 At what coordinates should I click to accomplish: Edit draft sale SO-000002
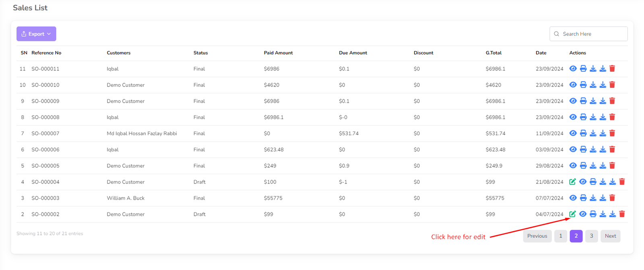click(572, 214)
